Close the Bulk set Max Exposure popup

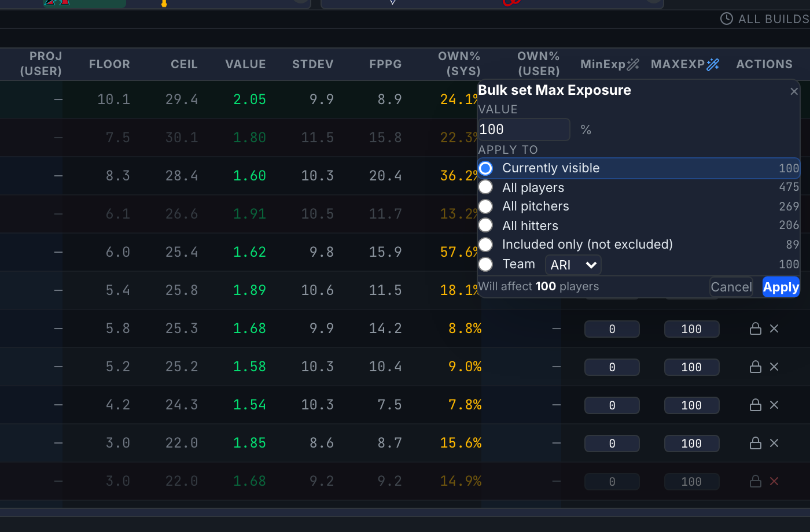tap(794, 91)
